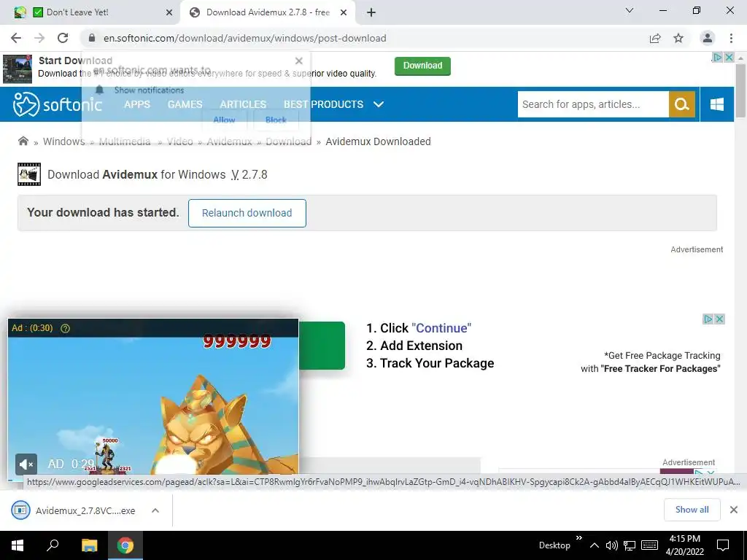Image resolution: width=747 pixels, height=560 pixels.
Task: Click the top banner ad thumbnail image
Action: click(18, 69)
